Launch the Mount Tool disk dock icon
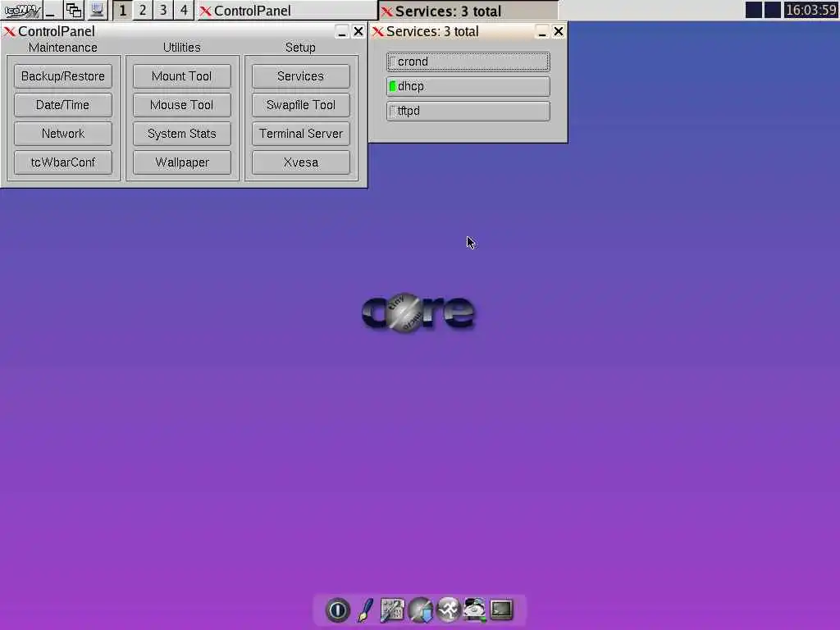This screenshot has width=840, height=630. click(x=475, y=609)
